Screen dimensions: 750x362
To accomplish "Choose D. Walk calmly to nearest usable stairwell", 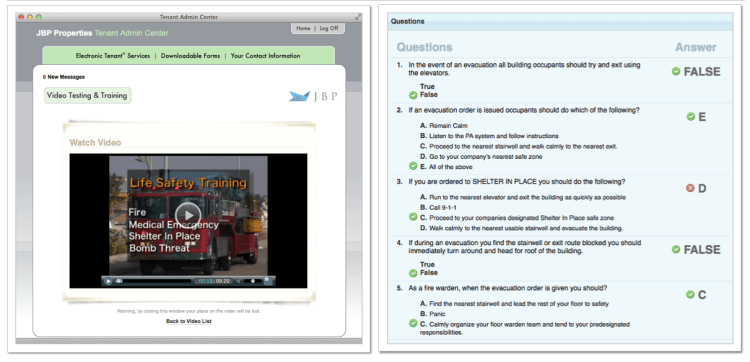I will pyautogui.click(x=521, y=228).
